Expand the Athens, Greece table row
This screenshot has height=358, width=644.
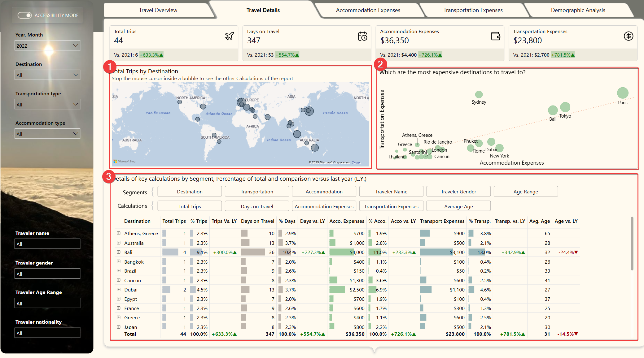coord(119,233)
